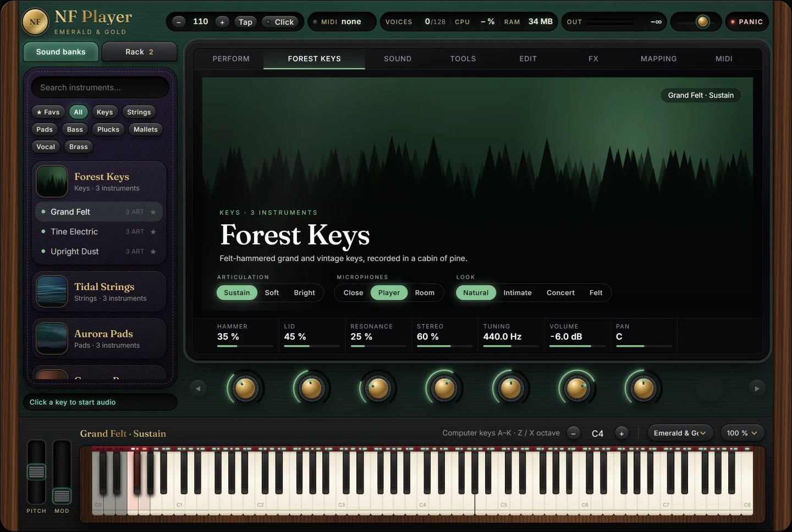
Task: Filter instruments by Strings
Action: click(x=139, y=112)
